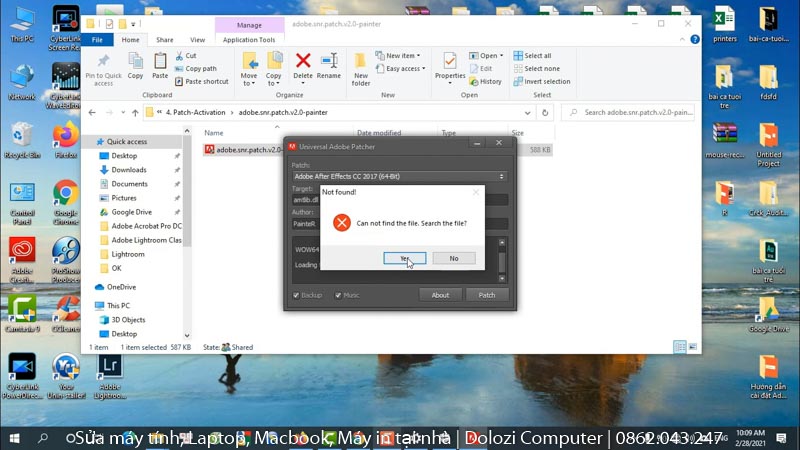Expand the New item dropdown
The width and height of the screenshot is (800, 450).
(x=403, y=56)
